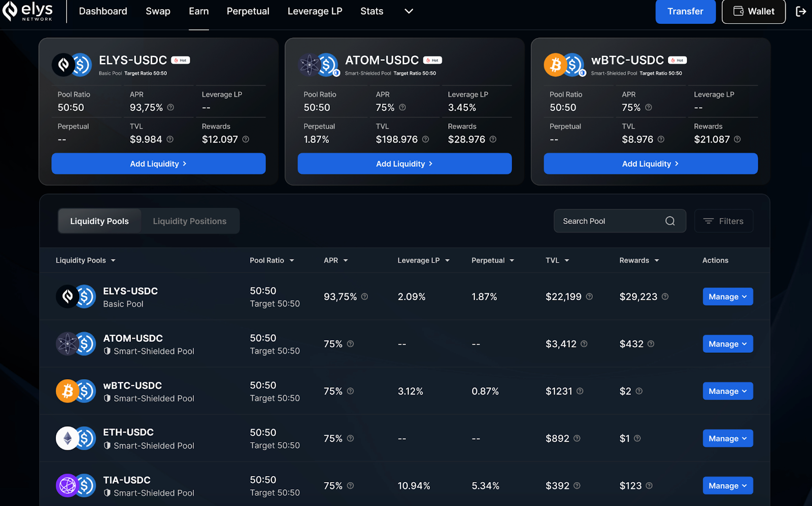
Task: Click the info icon next to $8.976 TVL
Action: click(x=661, y=139)
